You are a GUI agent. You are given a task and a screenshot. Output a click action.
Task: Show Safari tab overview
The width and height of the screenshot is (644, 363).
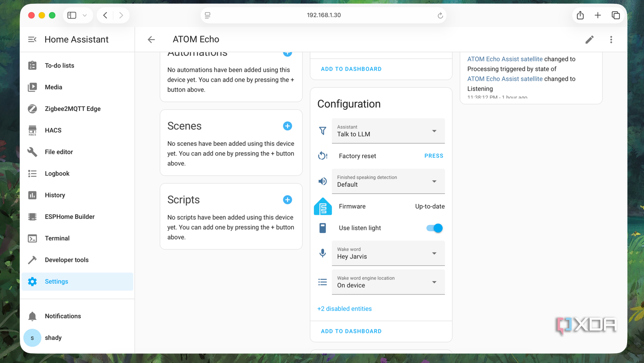616,15
